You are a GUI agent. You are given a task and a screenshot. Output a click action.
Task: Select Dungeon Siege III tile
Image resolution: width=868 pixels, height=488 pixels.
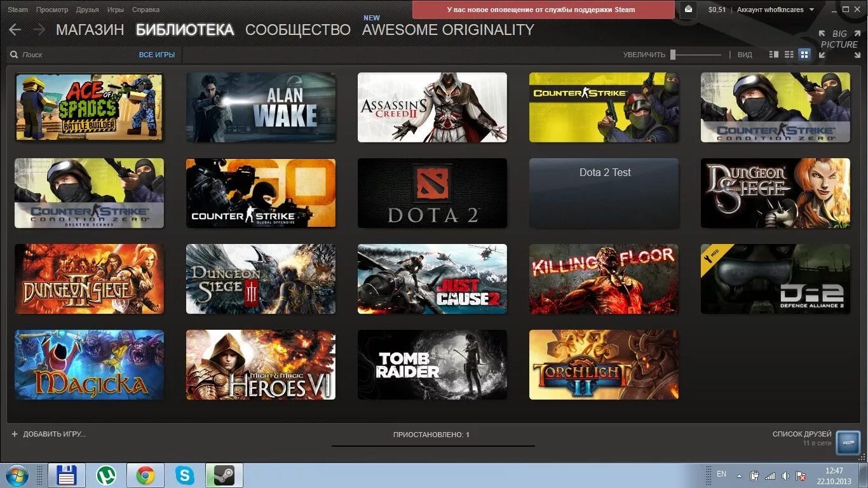pos(261,279)
